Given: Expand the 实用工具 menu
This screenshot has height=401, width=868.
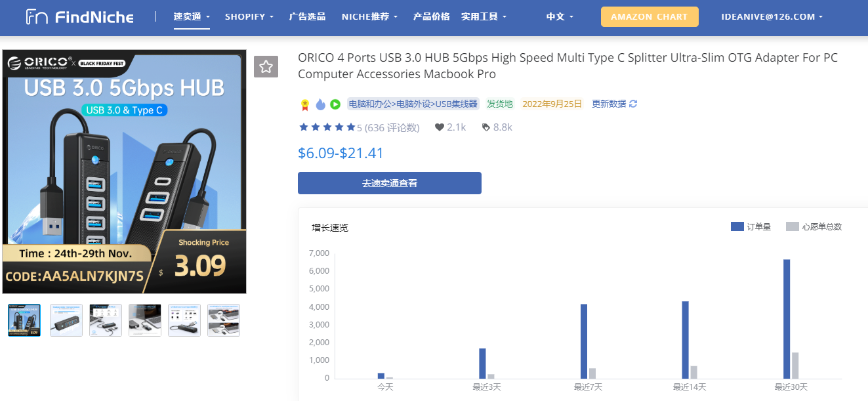Looking at the screenshot, I should 484,17.
